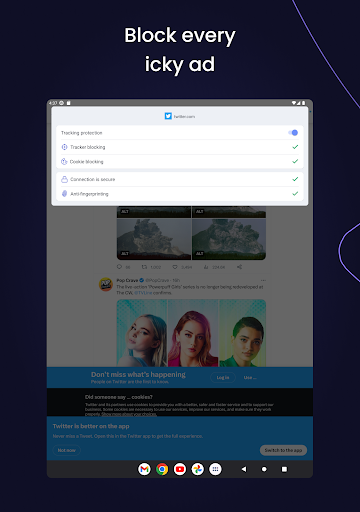Tap the Android home circle button
The height and width of the screenshot is (512, 360).
tap(264, 469)
